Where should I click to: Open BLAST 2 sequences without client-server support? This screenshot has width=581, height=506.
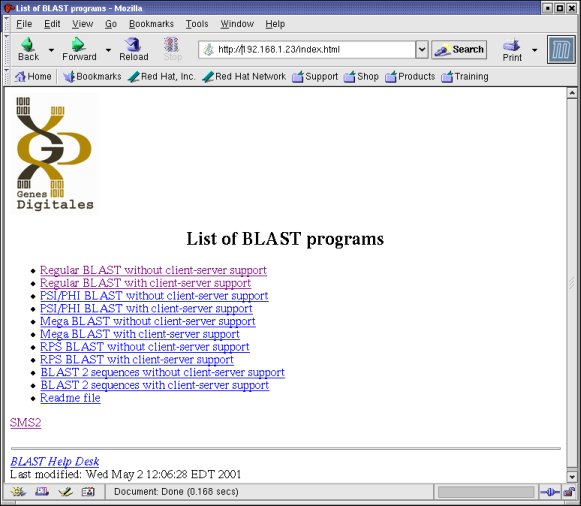(163, 372)
